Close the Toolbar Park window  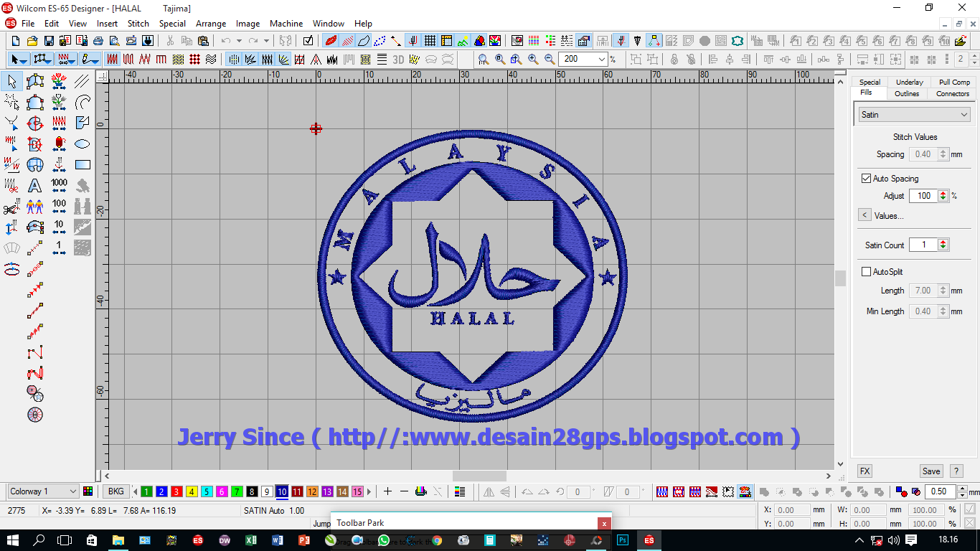[x=605, y=524]
